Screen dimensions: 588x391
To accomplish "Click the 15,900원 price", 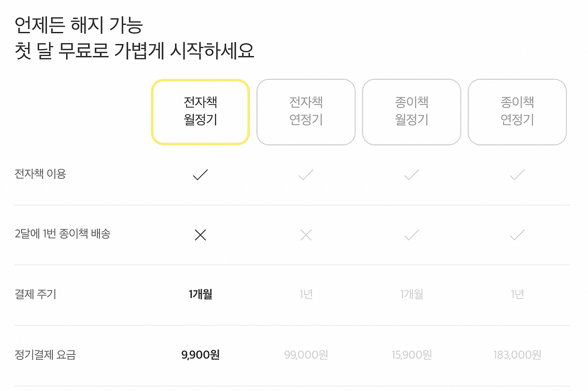I will pos(412,355).
